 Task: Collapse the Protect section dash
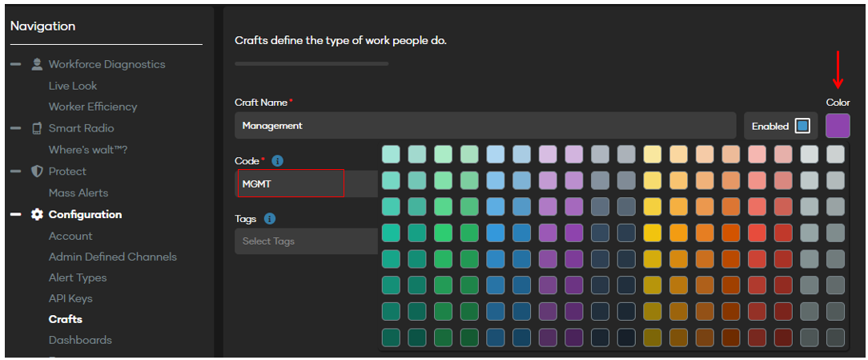(15, 172)
